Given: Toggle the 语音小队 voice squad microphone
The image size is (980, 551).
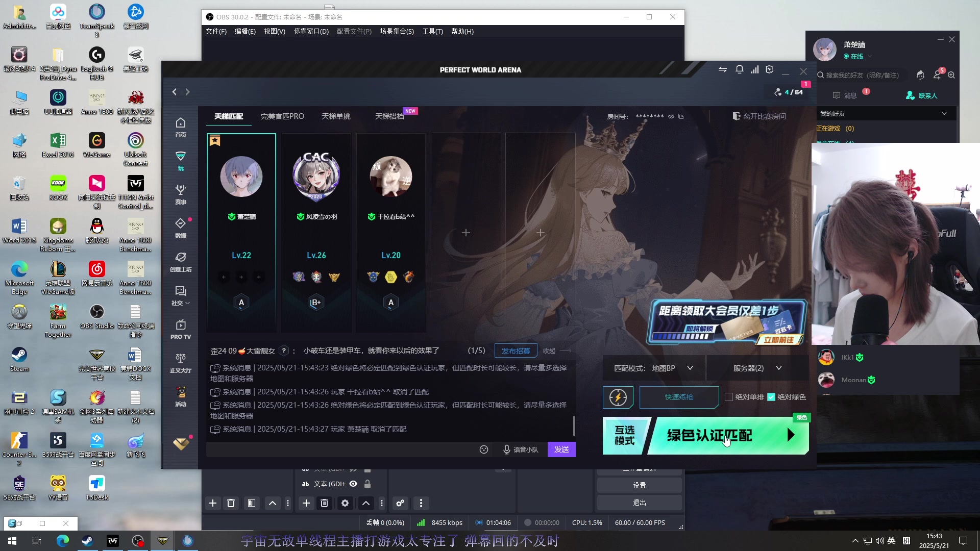Looking at the screenshot, I should 521,449.
